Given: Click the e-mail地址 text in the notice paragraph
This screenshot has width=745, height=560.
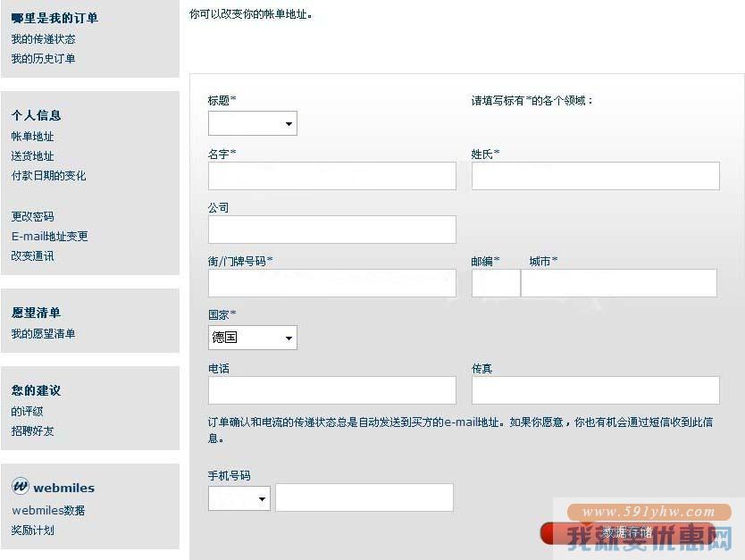Looking at the screenshot, I should click(x=472, y=422).
